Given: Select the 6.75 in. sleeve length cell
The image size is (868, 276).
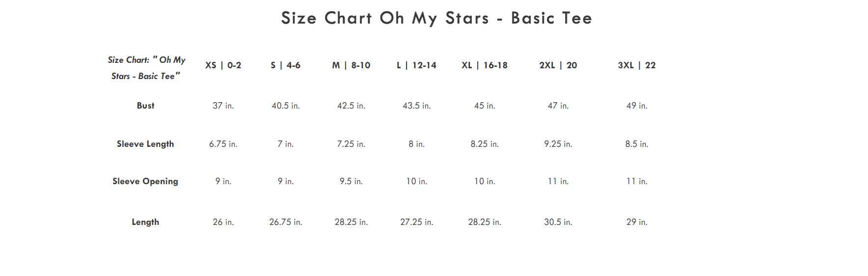Looking at the screenshot, I should coord(223,144).
